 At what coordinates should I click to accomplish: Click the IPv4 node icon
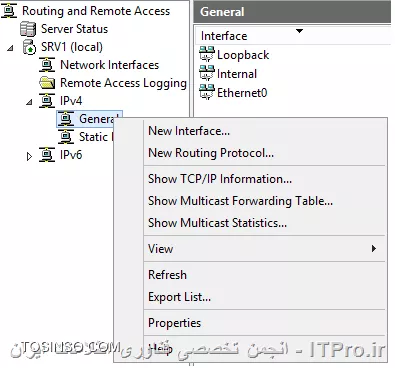pyautogui.click(x=47, y=101)
